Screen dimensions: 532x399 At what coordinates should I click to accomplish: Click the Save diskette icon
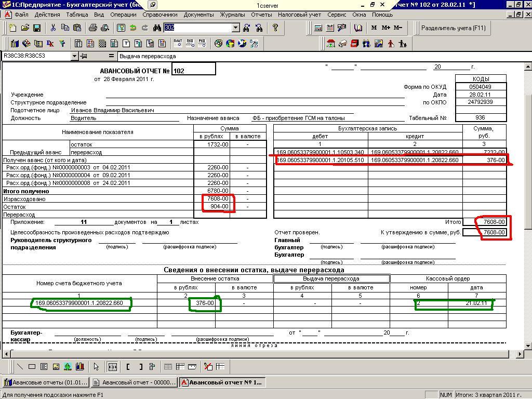[37, 28]
